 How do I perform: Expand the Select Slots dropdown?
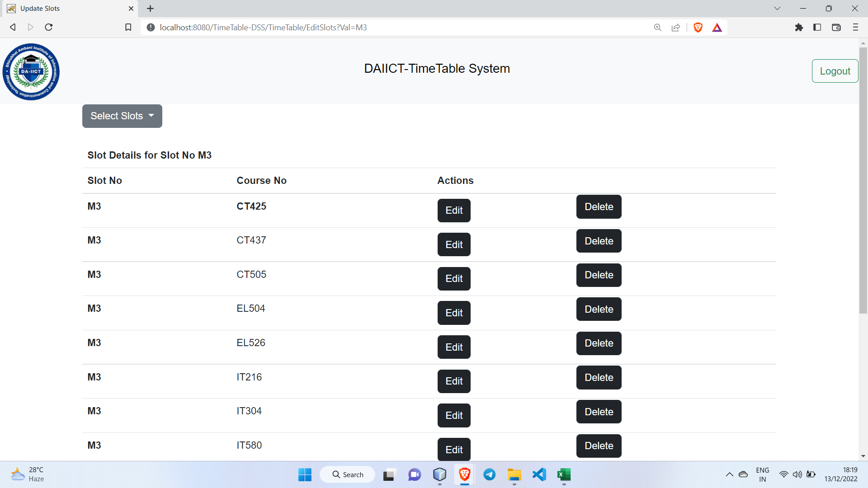click(122, 116)
